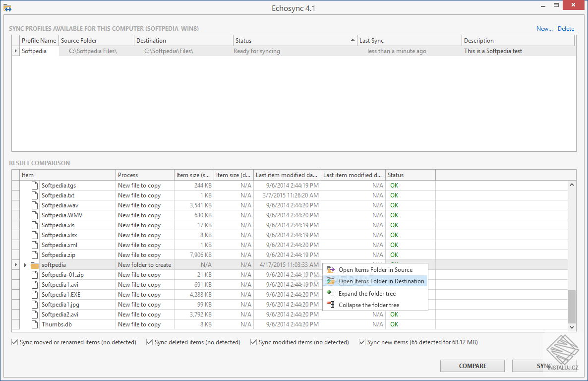The height and width of the screenshot is (381, 588).
Task: Click the Softpedia profile name cell
Action: tap(39, 51)
